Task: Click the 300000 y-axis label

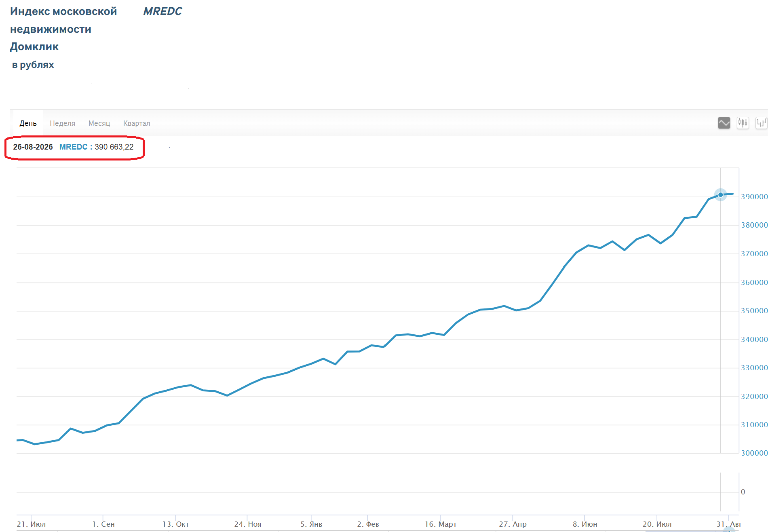Action: click(x=754, y=453)
